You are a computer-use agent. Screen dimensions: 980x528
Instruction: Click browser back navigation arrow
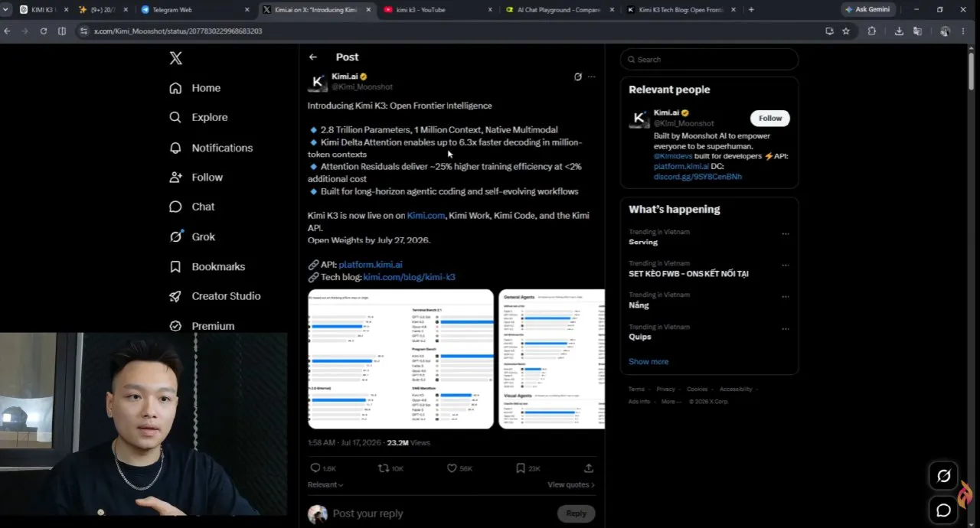[7, 31]
